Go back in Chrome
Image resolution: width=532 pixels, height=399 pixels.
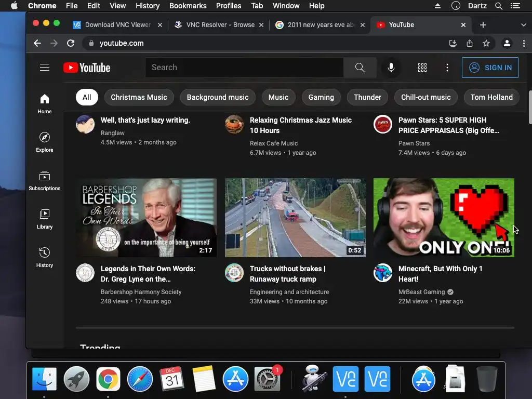coord(37,43)
